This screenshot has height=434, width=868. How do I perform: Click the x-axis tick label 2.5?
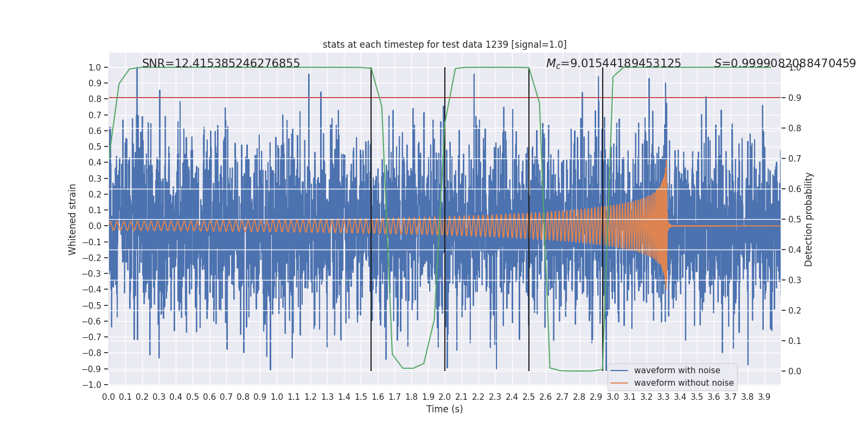coord(529,397)
